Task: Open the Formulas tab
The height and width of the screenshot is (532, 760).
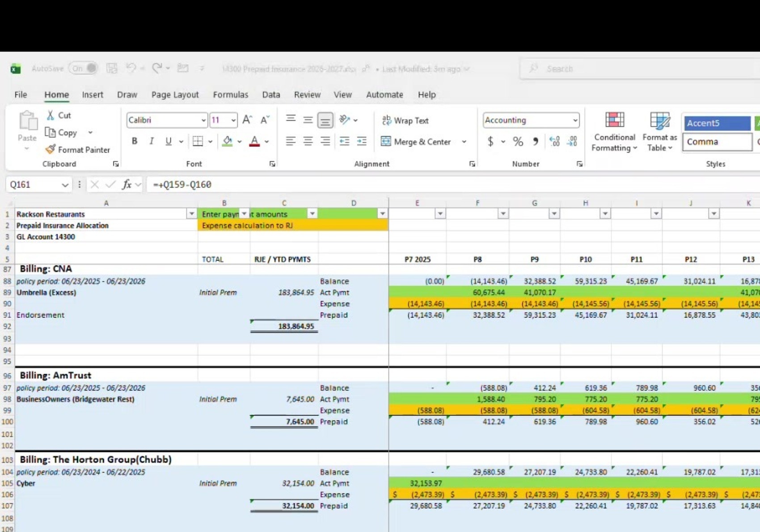Action: point(230,95)
